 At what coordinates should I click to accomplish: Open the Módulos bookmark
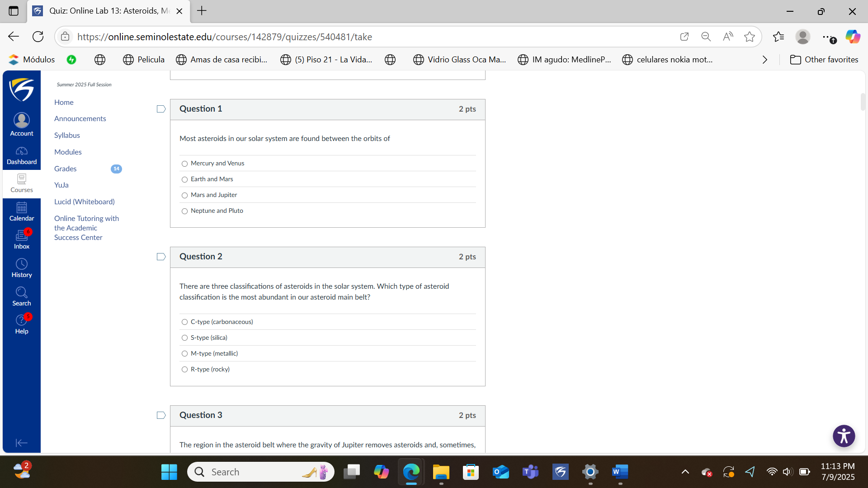pos(32,59)
